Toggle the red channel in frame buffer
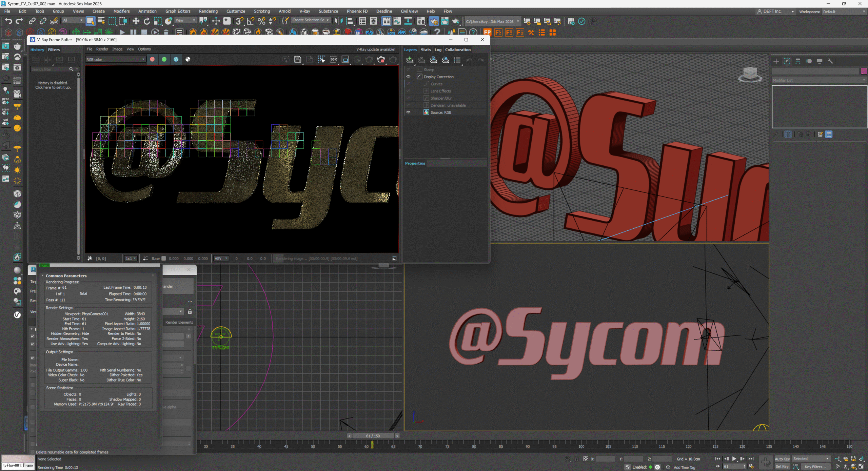Viewport: 868px width, 471px height. pos(152,59)
